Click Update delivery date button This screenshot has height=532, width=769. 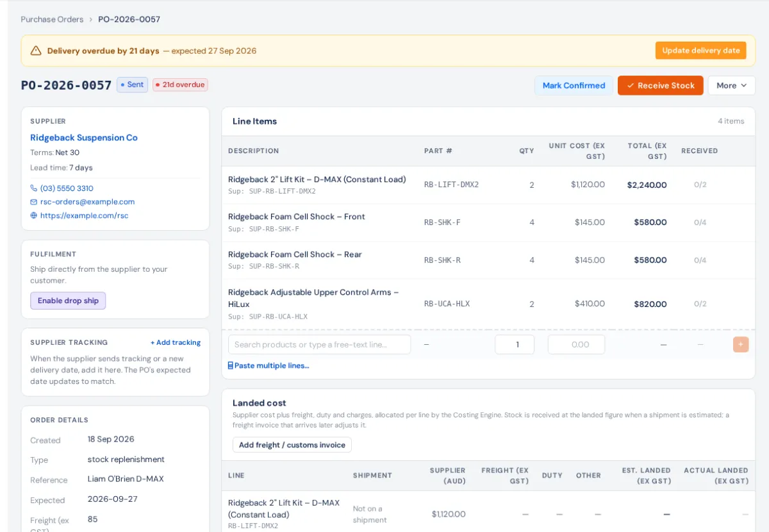tap(700, 51)
